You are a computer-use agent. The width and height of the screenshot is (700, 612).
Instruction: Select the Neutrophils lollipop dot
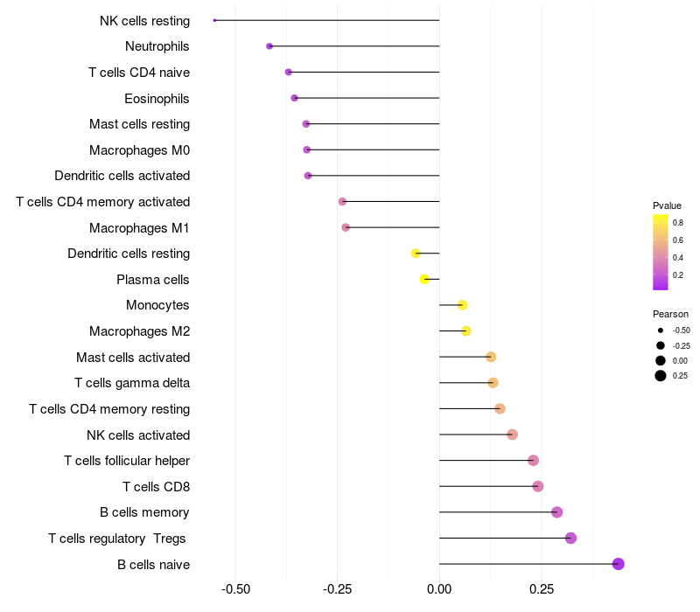pos(269,46)
